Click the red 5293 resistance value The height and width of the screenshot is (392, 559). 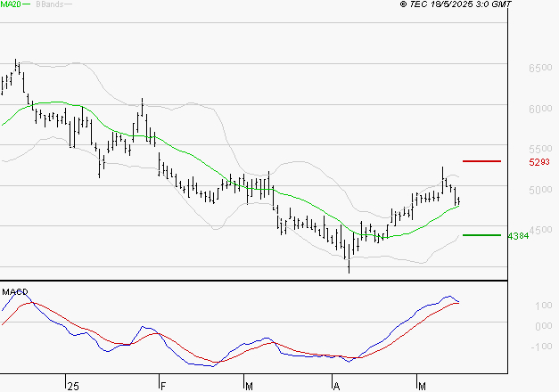(x=539, y=162)
